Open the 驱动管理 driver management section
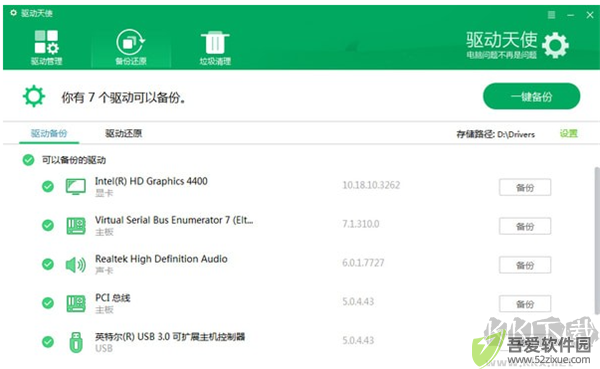600x369 pixels. pyautogui.click(x=46, y=48)
